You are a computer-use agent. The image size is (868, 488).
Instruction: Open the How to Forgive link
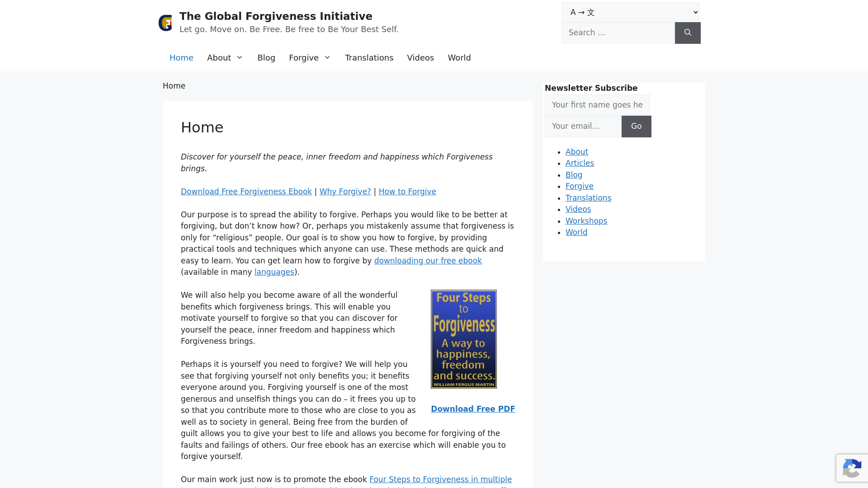point(407,192)
